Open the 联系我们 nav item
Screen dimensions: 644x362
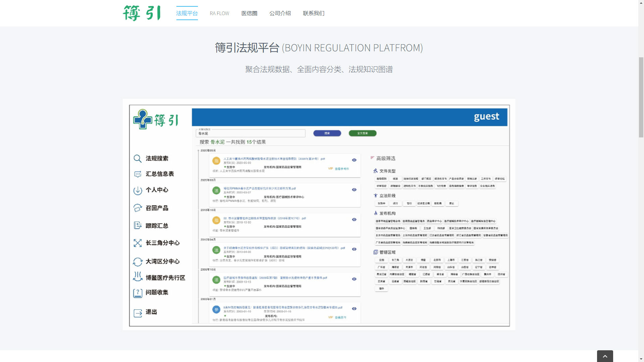(x=314, y=13)
